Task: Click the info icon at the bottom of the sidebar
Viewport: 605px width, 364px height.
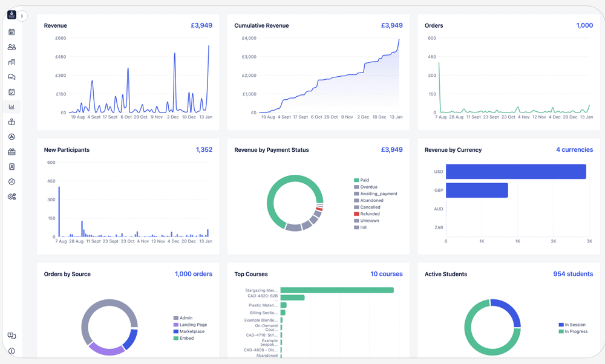Action: point(11,351)
